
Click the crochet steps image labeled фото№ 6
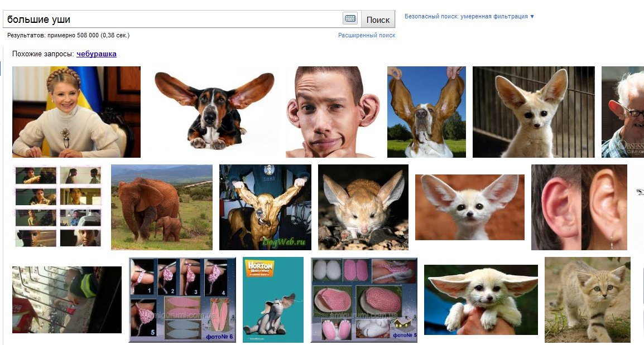tap(182, 299)
